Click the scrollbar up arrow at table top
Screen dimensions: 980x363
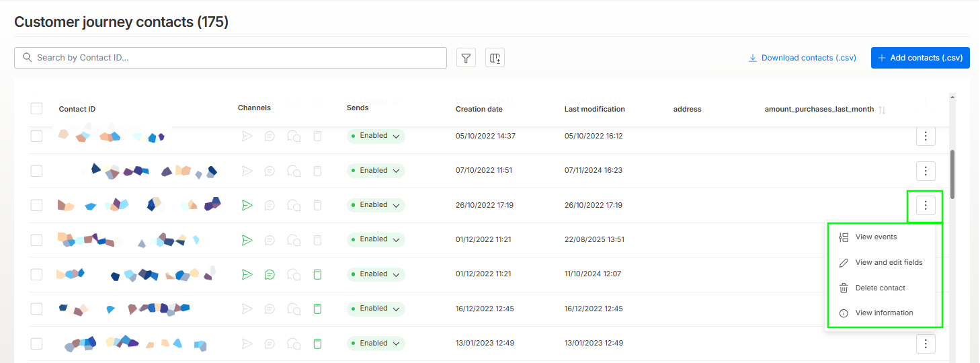coord(952,97)
